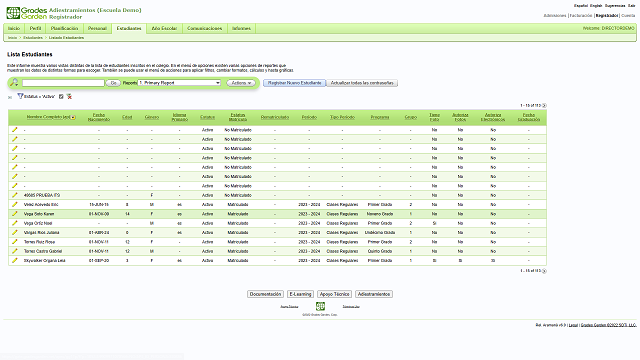Click the Grades Garden footer logo
This screenshot has width=640, height=360.
tap(320, 306)
